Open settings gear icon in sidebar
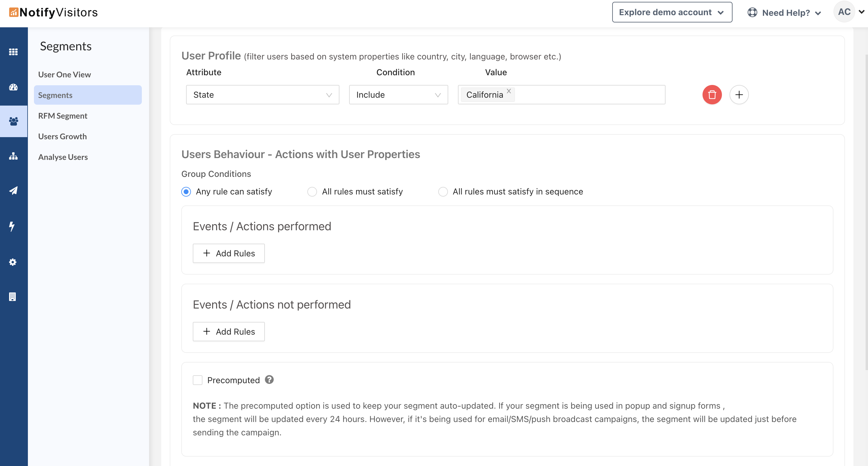 (x=13, y=262)
